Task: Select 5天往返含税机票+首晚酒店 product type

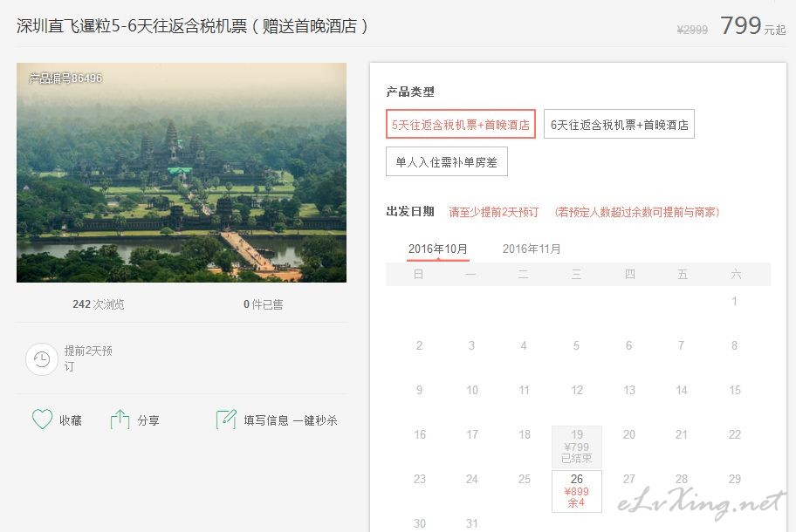Action: [461, 124]
